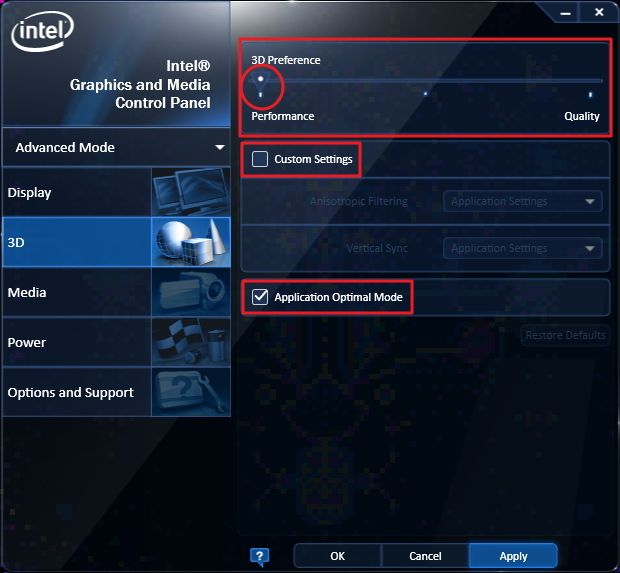The image size is (620, 573).
Task: Click the Apply button
Action: pyautogui.click(x=513, y=556)
